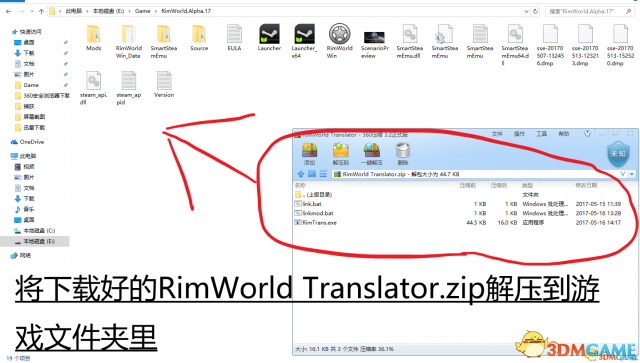
Task: Open the 操作 menu in 360 Zip
Action: [x=519, y=134]
